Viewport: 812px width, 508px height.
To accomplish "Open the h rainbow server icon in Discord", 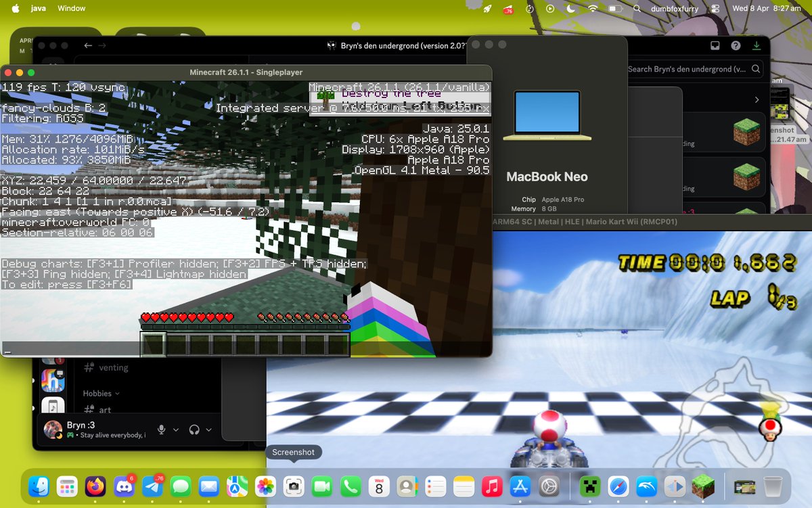I will pyautogui.click(x=53, y=379).
